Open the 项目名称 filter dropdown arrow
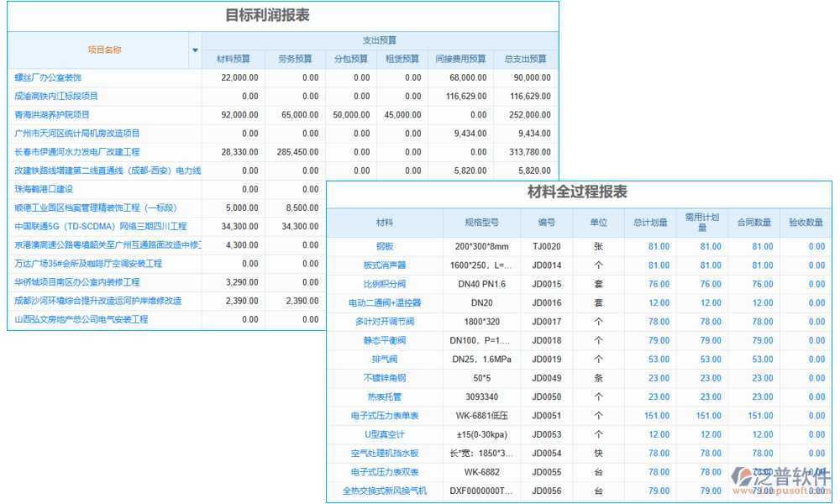The image size is (840, 504). [x=194, y=50]
